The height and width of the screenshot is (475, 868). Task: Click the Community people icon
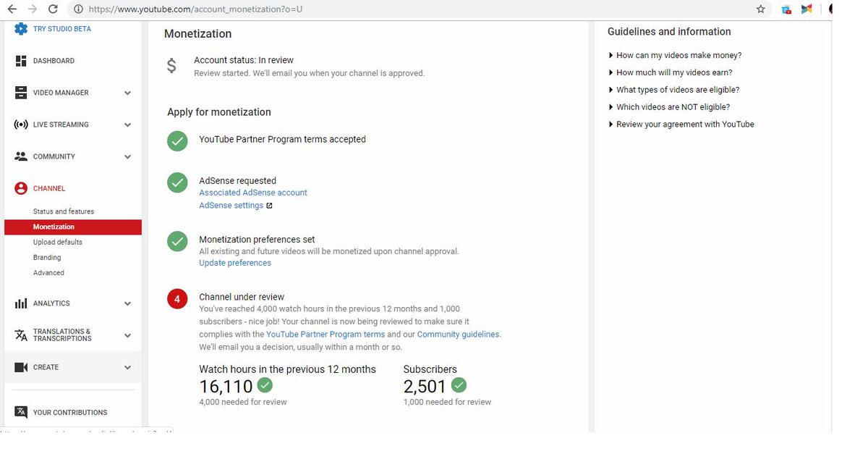[21, 156]
